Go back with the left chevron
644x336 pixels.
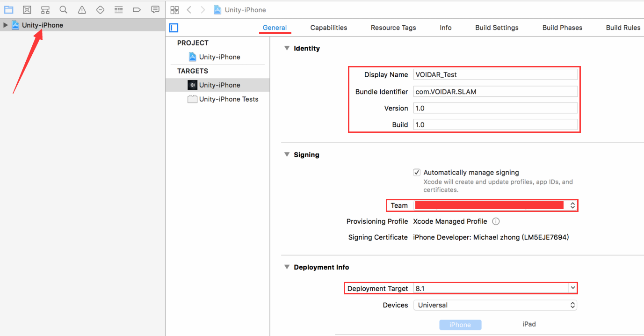(x=189, y=10)
